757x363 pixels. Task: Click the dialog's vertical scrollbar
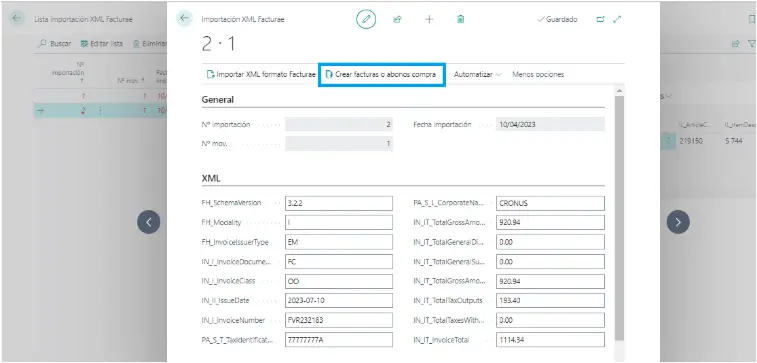pyautogui.click(x=619, y=217)
